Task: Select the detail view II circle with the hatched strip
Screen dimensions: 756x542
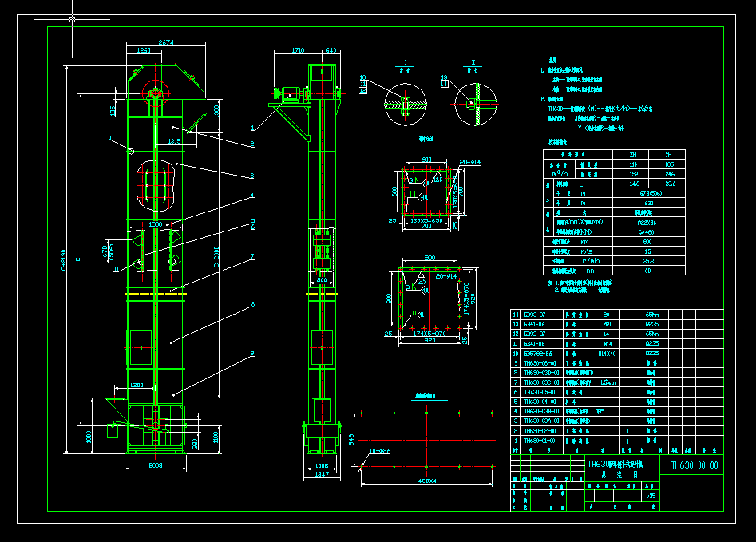Action: pos(475,104)
